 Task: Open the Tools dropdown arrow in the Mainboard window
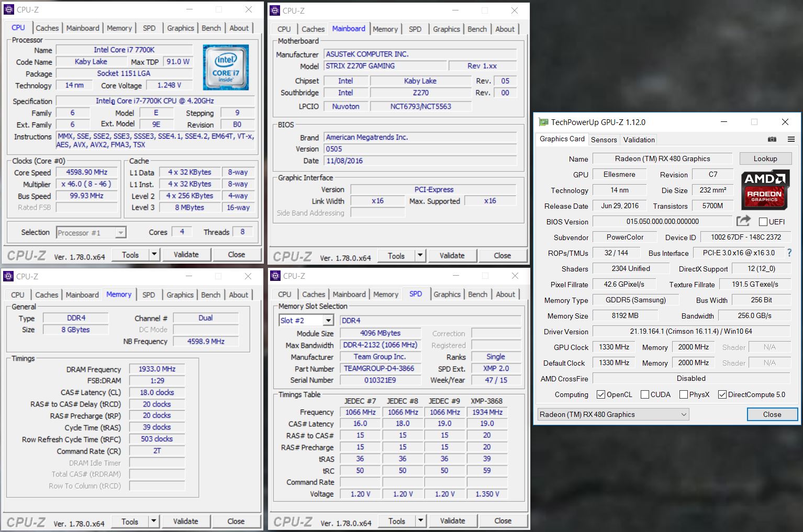(420, 256)
